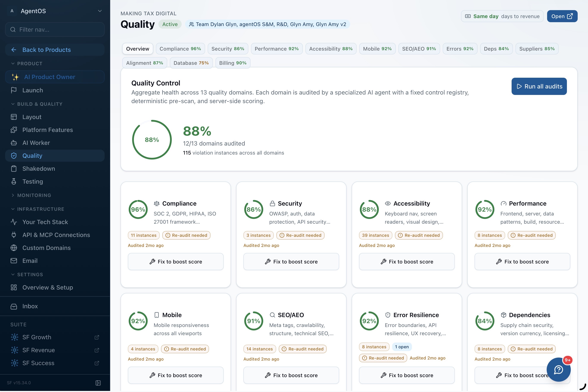Click the Custom Domains globe icon
The width and height of the screenshot is (588, 392).
14,248
